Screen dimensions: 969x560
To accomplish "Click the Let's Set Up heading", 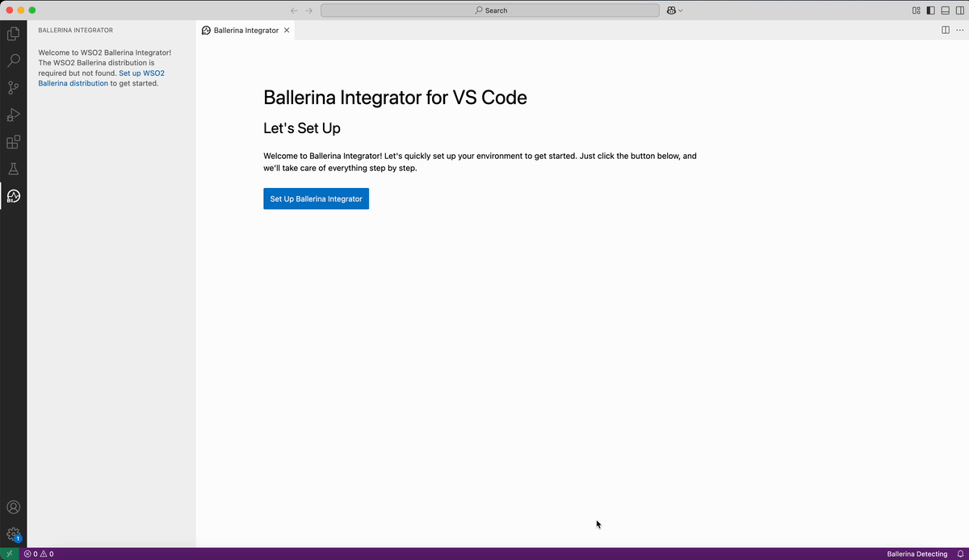I will click(302, 128).
